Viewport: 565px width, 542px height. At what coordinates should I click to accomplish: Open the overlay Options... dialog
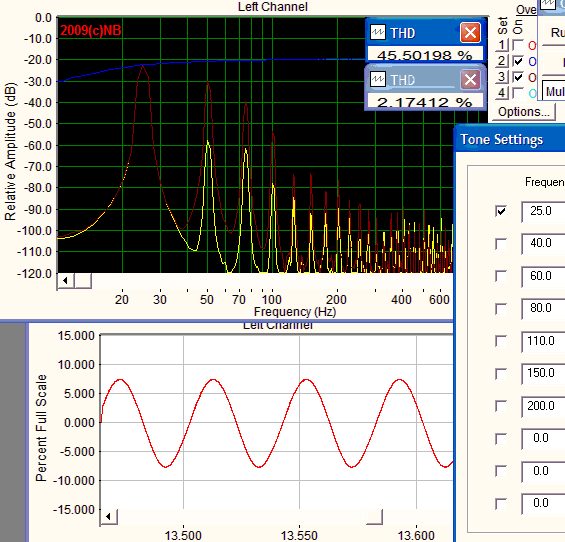point(523,112)
